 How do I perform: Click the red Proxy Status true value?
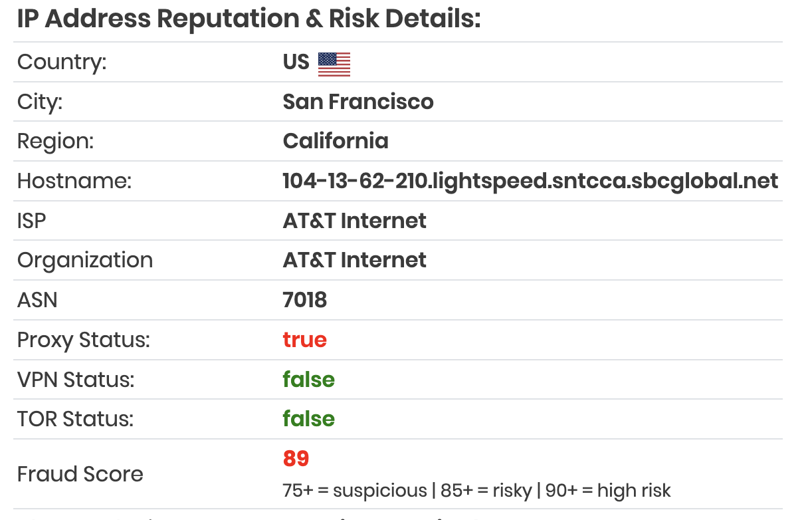(305, 340)
